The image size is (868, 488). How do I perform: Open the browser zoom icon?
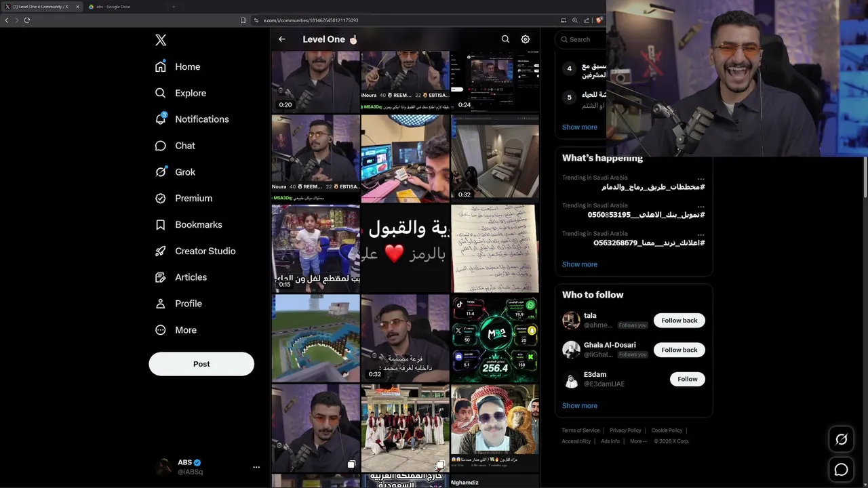tap(575, 20)
